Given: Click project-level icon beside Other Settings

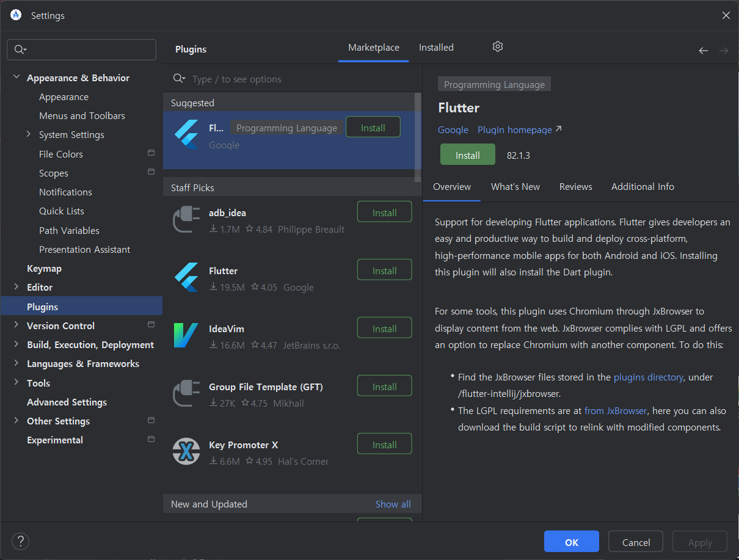Looking at the screenshot, I should click(151, 420).
